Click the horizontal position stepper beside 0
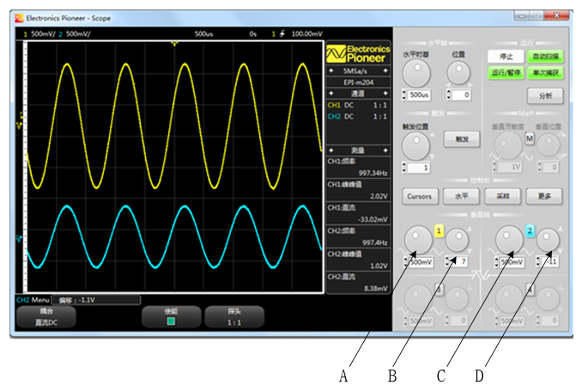 coord(448,95)
